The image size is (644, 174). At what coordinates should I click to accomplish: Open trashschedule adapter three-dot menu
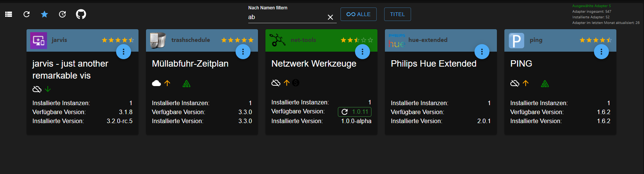click(x=243, y=52)
